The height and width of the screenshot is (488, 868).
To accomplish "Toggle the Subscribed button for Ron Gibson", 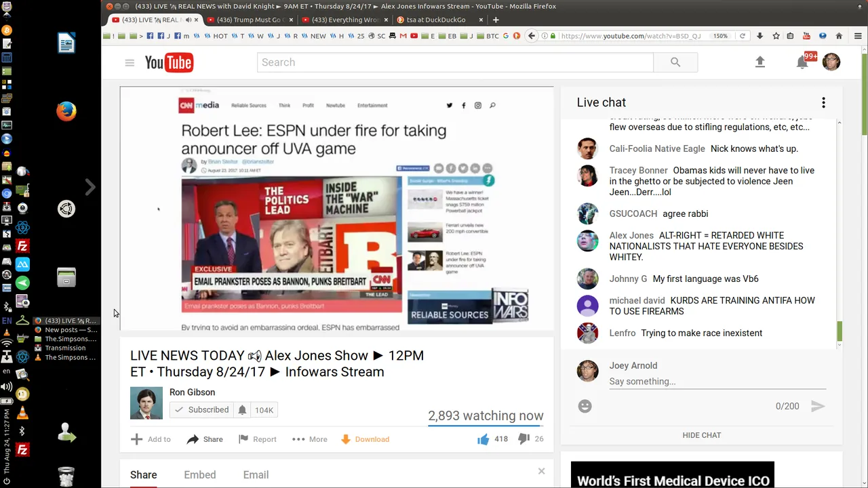I will tap(201, 410).
